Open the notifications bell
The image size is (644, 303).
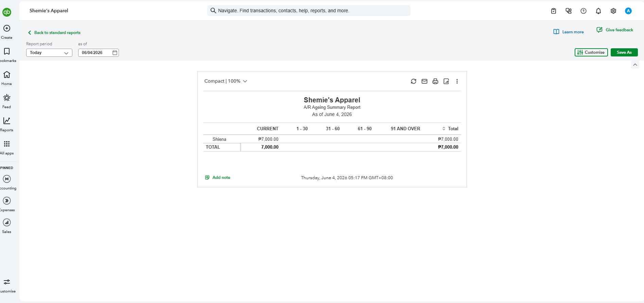[598, 11]
